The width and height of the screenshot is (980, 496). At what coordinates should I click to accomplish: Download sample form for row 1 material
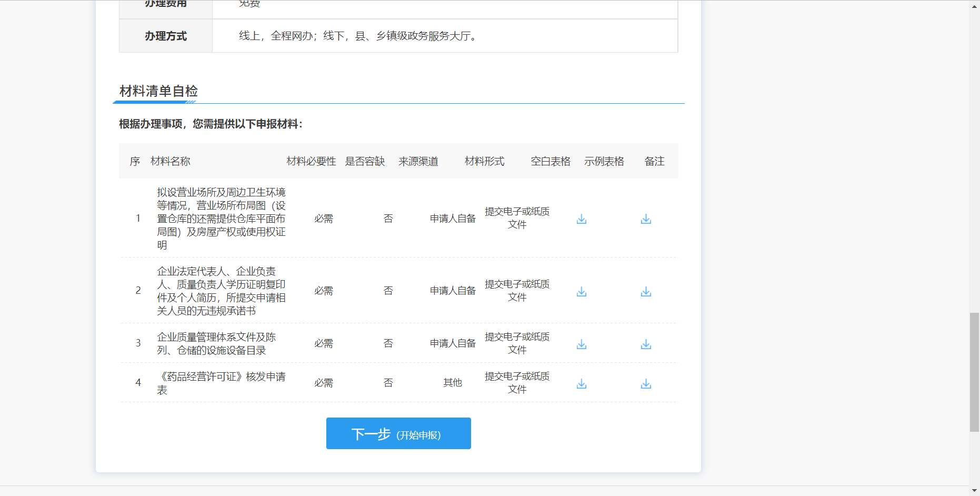click(x=646, y=219)
